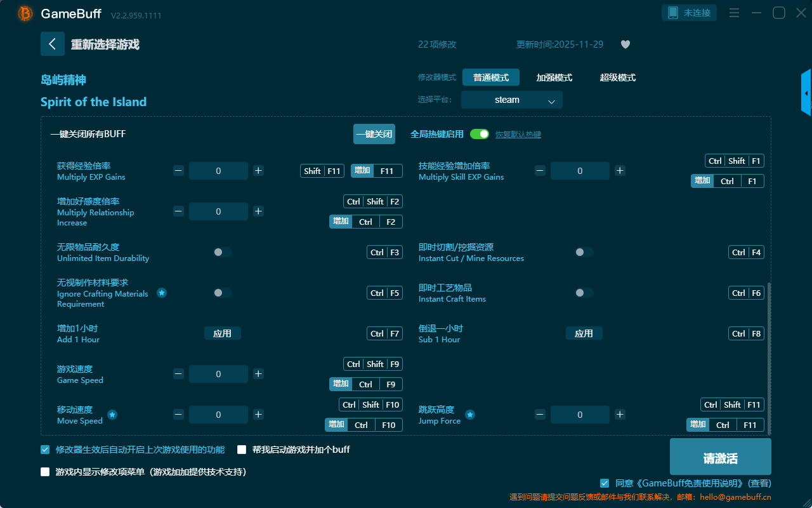Toggle the global hotkey enable switch
The image size is (812, 508).
(x=480, y=134)
